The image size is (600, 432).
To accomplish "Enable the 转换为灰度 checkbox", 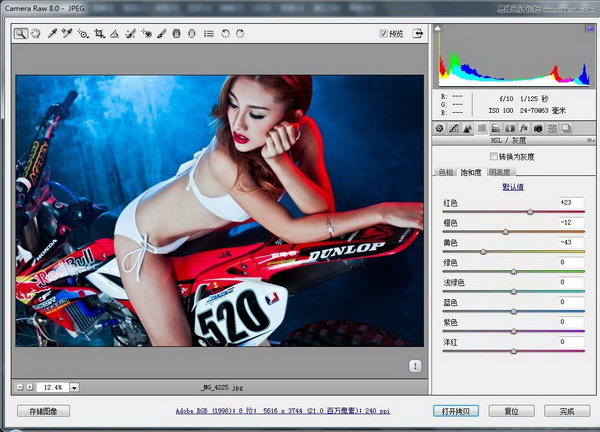I will 493,157.
